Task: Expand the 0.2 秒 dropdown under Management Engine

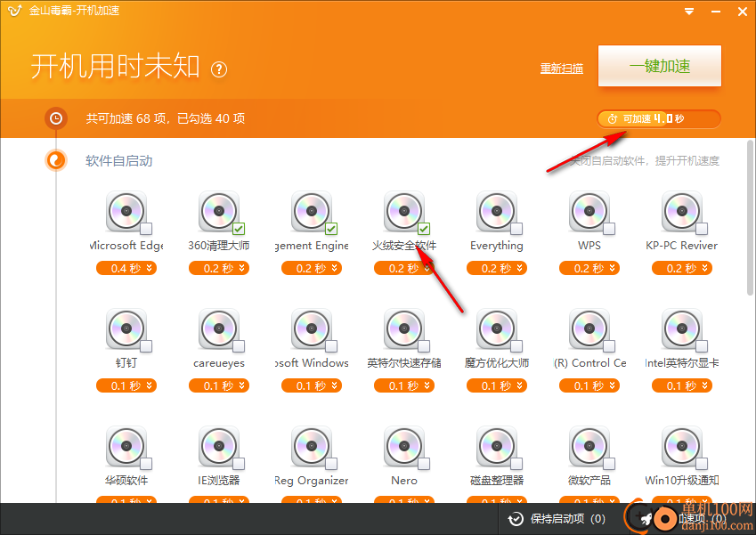Action: [312, 268]
